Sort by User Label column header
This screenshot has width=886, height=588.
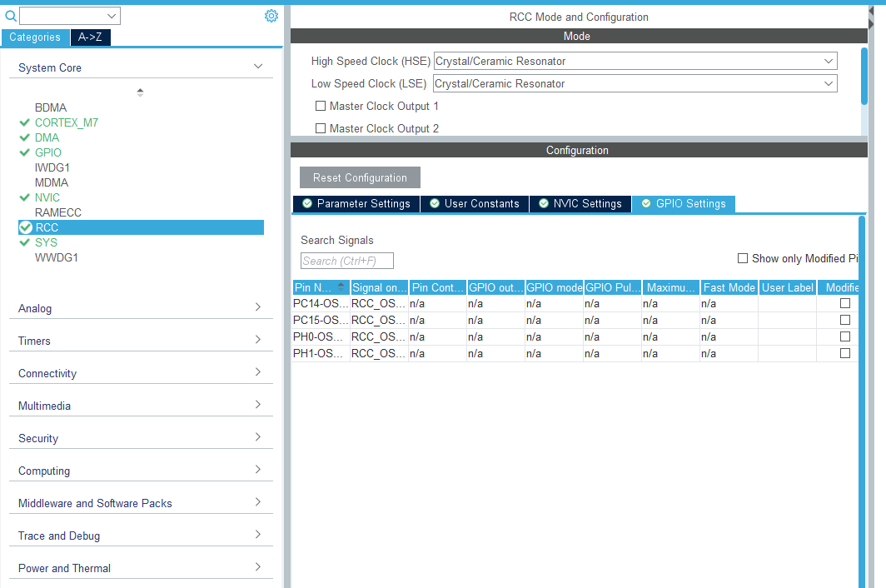(x=787, y=287)
